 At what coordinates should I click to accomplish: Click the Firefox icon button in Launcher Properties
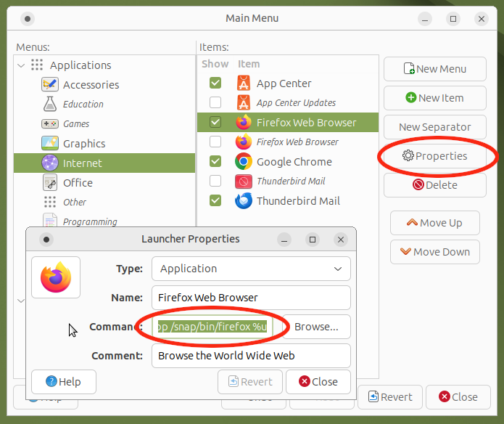pyautogui.click(x=56, y=277)
